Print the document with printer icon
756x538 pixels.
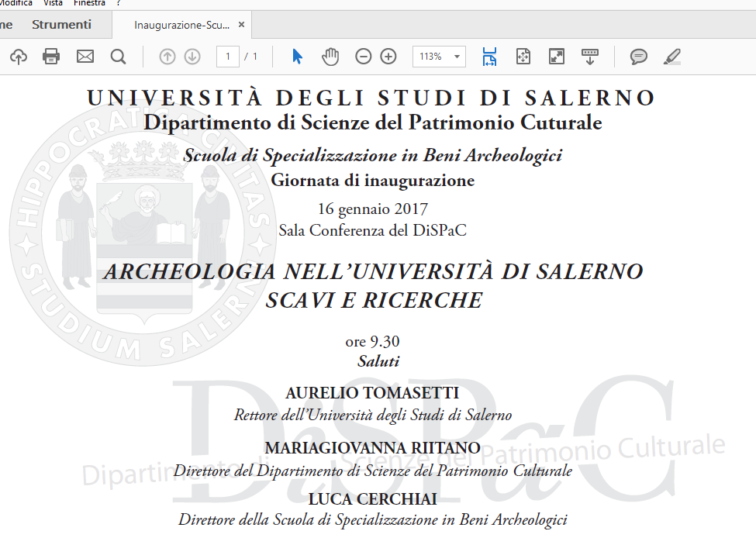click(x=51, y=57)
